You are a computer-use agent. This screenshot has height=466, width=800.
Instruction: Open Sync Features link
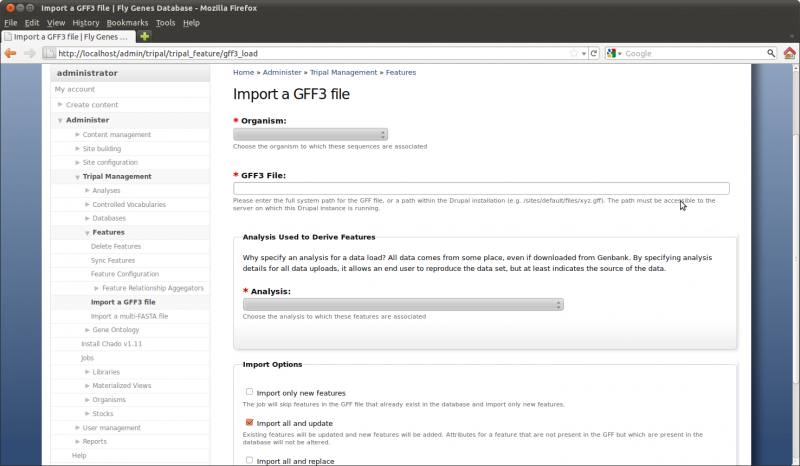(113, 260)
